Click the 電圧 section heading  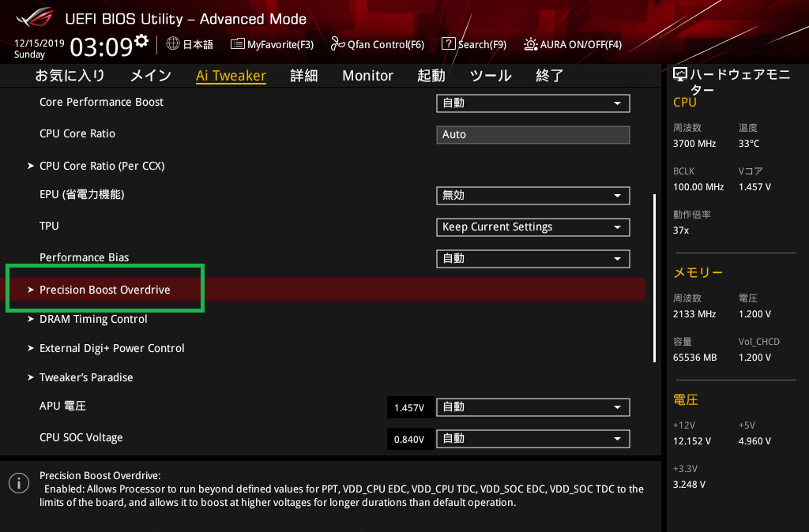click(x=685, y=400)
